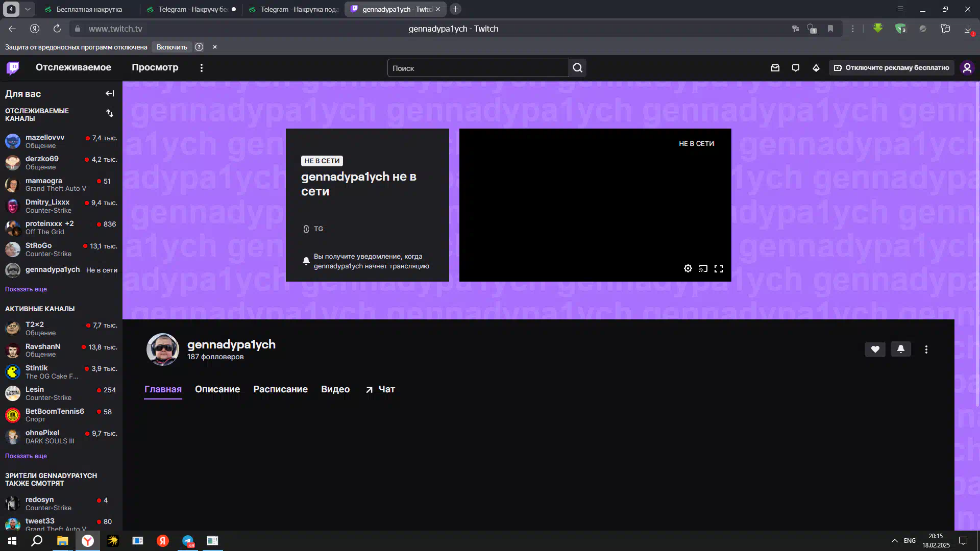The image size is (980, 551).
Task: Toggle the follow heart button
Action: pyautogui.click(x=875, y=349)
